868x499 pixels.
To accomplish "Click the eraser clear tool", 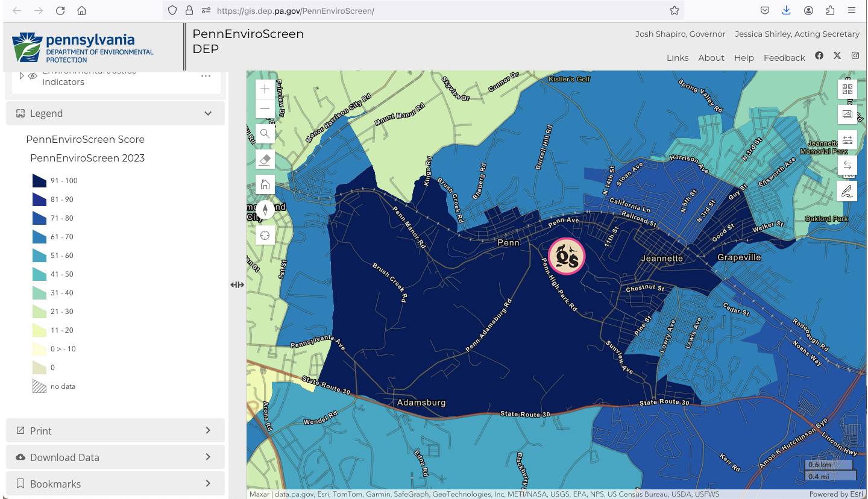I will coord(265,159).
